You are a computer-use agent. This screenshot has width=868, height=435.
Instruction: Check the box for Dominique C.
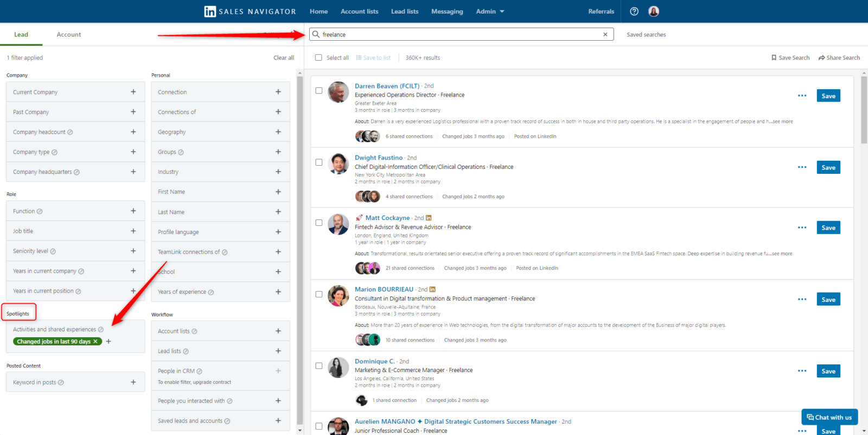[319, 366]
